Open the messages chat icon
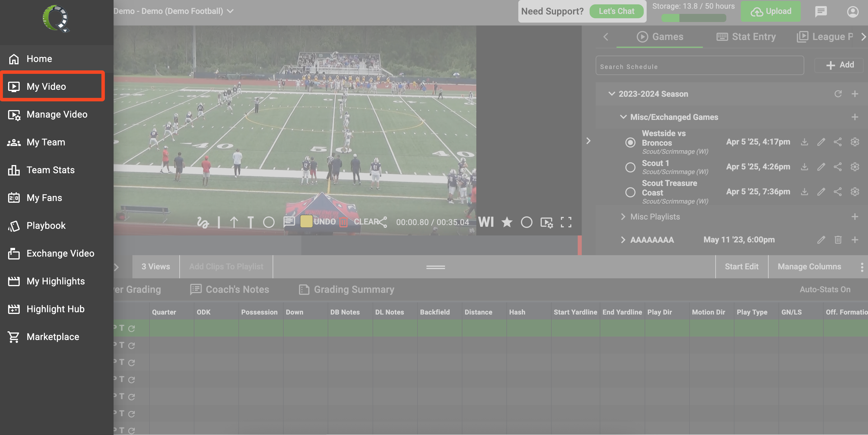This screenshot has height=435, width=868. click(x=821, y=12)
